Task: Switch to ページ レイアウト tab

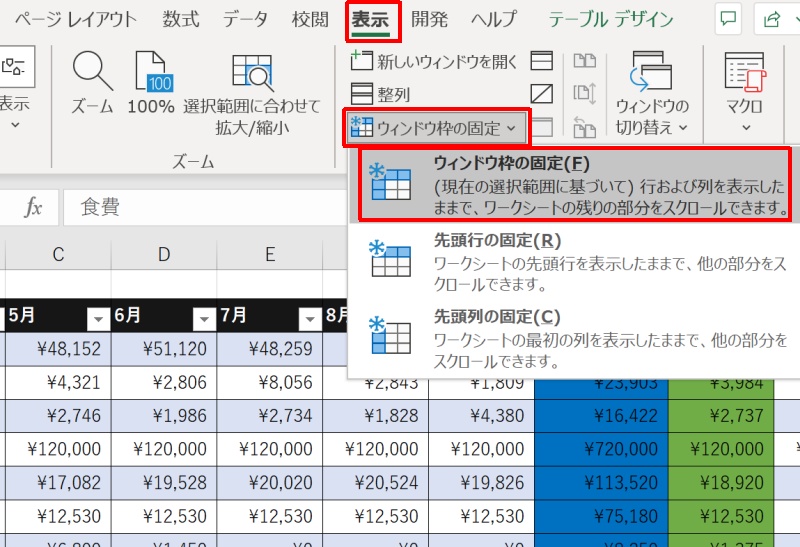Action: 76,19
